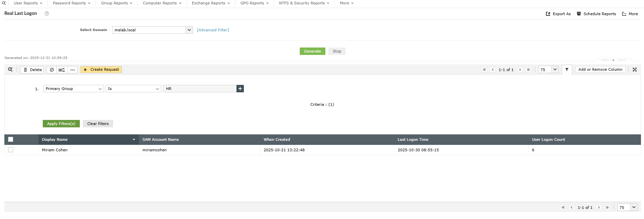Open the three-dots more actions button
This screenshot has height=219, width=644.
click(x=72, y=70)
